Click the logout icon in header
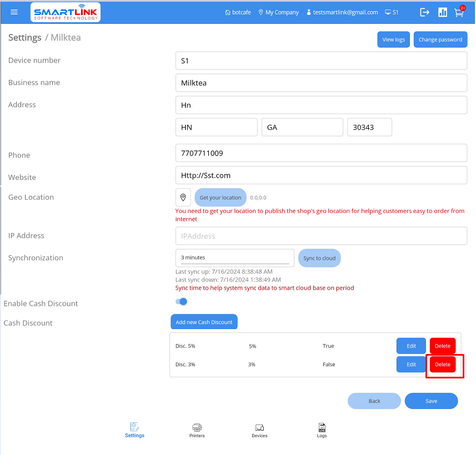The width and height of the screenshot is (476, 455). pos(425,12)
